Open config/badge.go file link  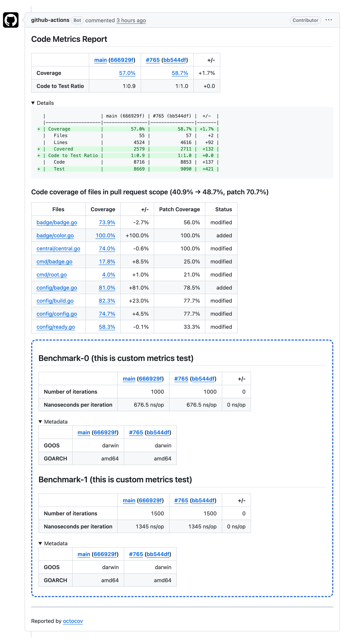[57, 288]
